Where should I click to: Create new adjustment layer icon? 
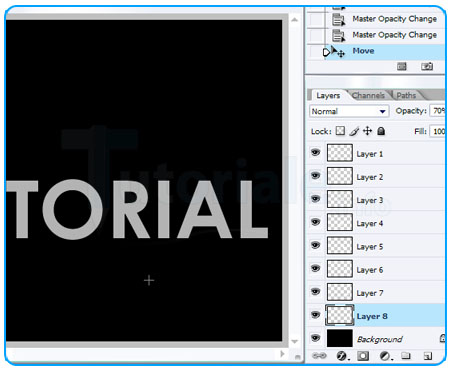(x=386, y=356)
